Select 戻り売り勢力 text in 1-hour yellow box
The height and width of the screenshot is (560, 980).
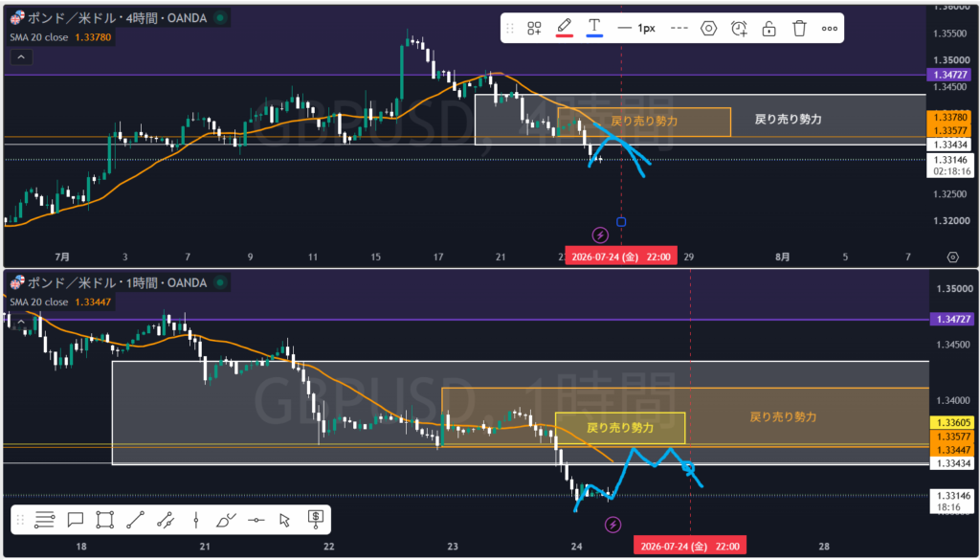coord(620,428)
